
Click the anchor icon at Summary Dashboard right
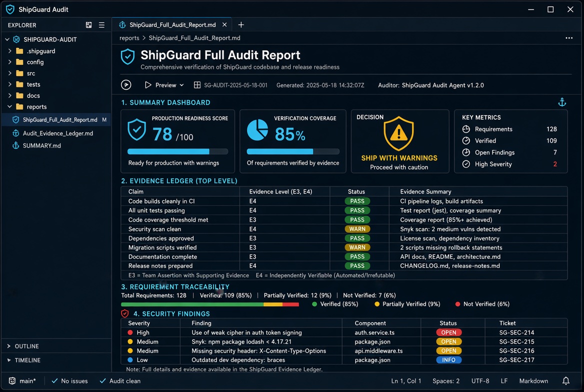pyautogui.click(x=562, y=102)
